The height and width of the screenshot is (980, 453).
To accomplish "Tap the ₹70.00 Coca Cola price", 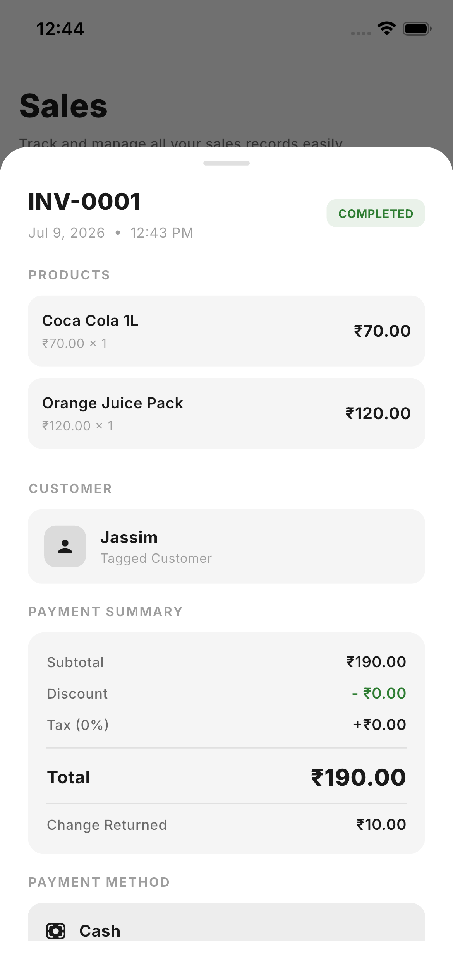I will 382,331.
